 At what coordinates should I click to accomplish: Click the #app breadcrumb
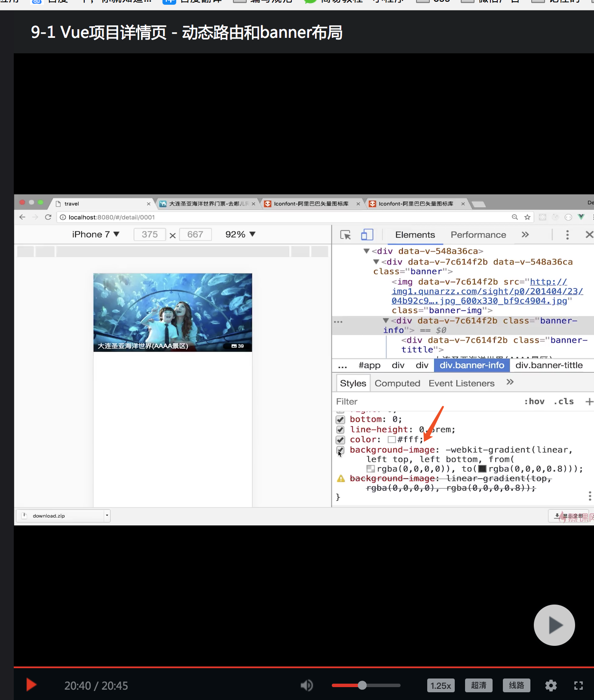pos(369,365)
